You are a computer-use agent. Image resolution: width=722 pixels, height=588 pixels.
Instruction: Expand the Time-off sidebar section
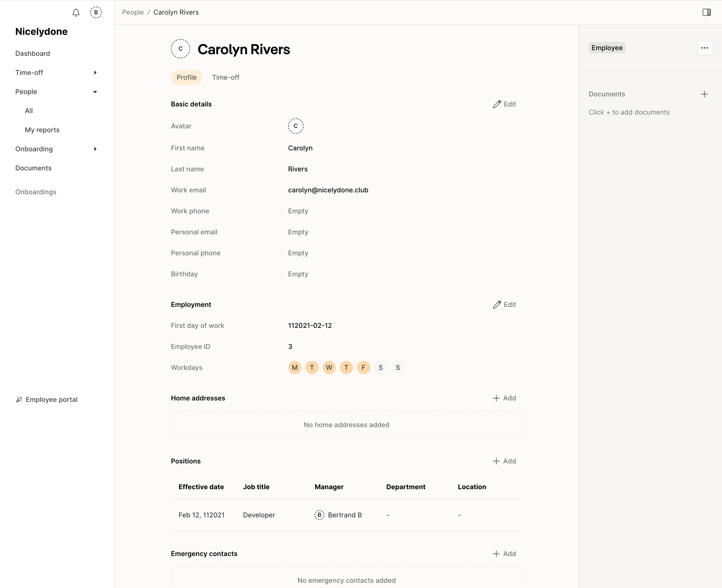click(x=95, y=73)
